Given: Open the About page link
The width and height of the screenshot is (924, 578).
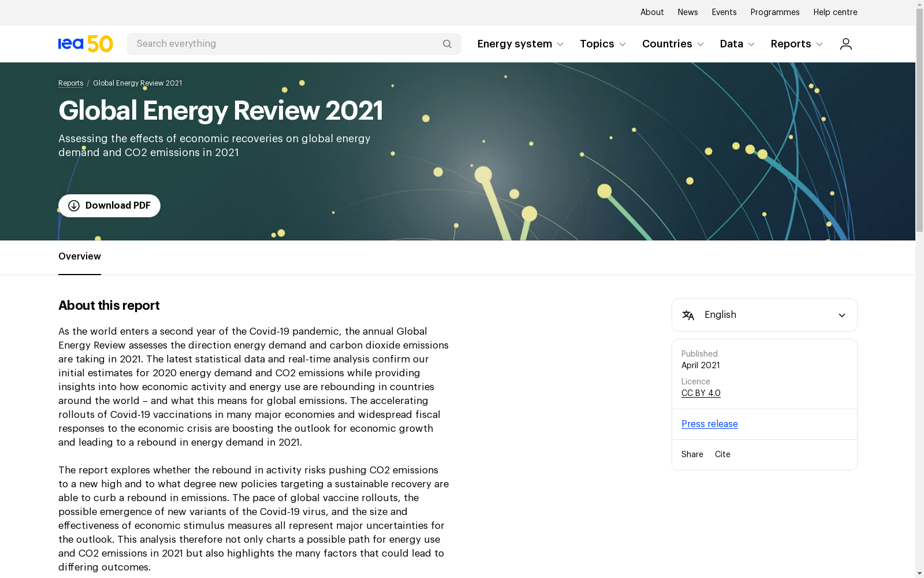Looking at the screenshot, I should pyautogui.click(x=652, y=12).
